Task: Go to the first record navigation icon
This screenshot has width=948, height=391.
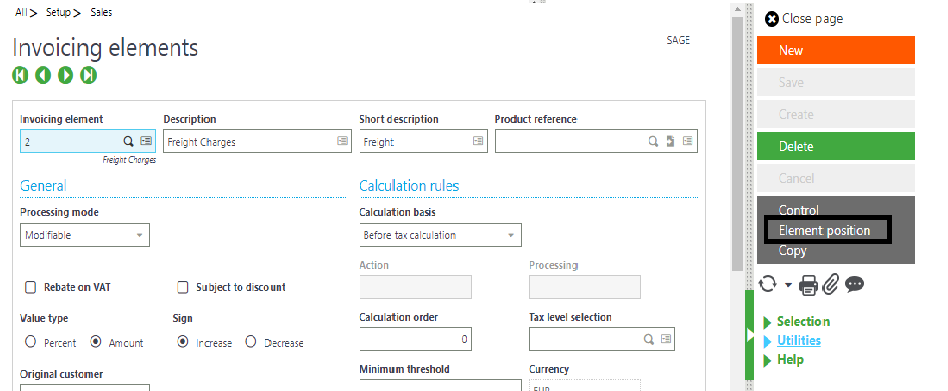Action: point(20,76)
